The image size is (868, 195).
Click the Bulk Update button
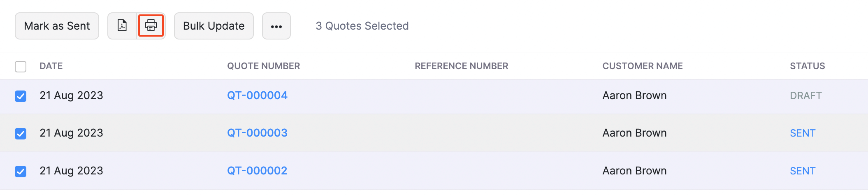[x=214, y=26]
